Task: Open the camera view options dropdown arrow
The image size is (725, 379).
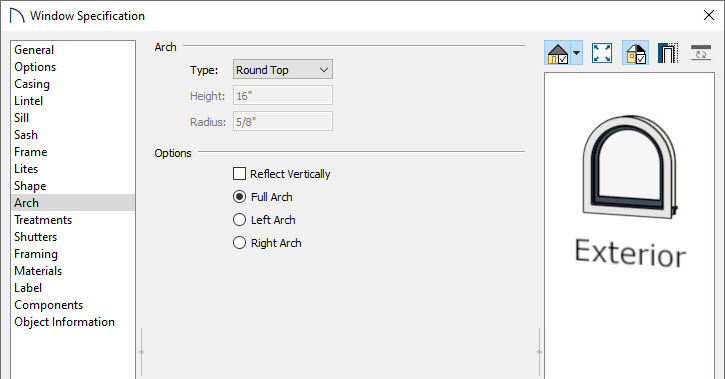Action: 577,53
